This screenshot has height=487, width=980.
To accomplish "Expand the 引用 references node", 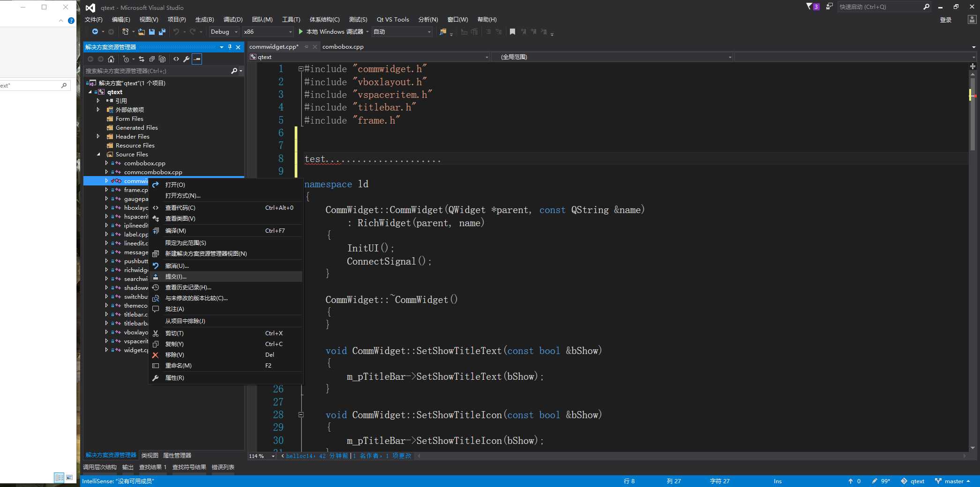I will [x=98, y=101].
